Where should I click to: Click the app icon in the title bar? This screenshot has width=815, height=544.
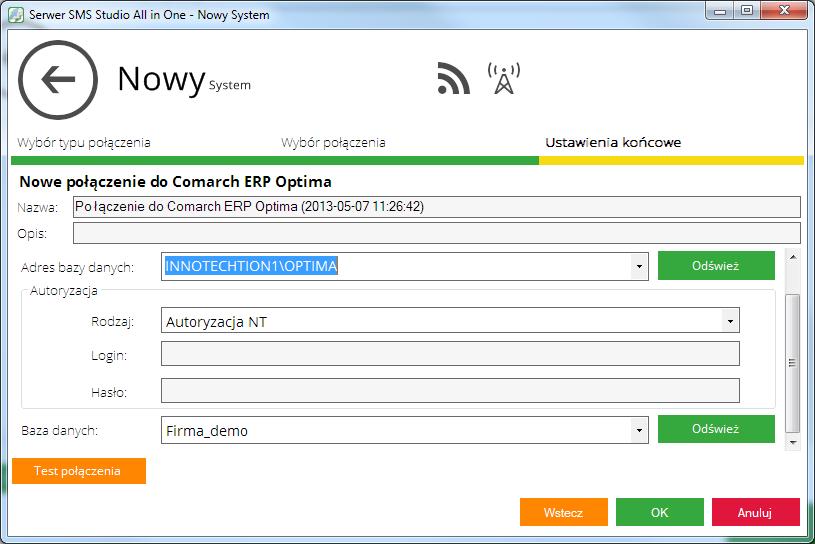coord(16,15)
